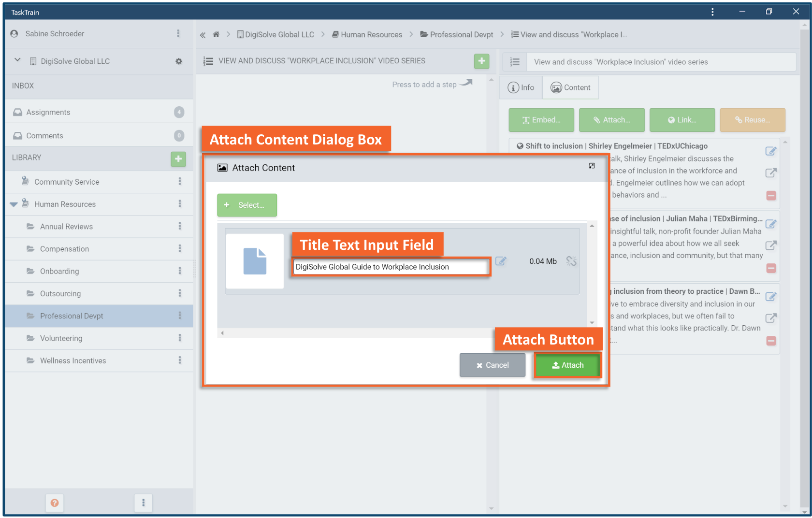The width and height of the screenshot is (812, 518).
Task: Open options menu for Compensation
Action: point(180,248)
